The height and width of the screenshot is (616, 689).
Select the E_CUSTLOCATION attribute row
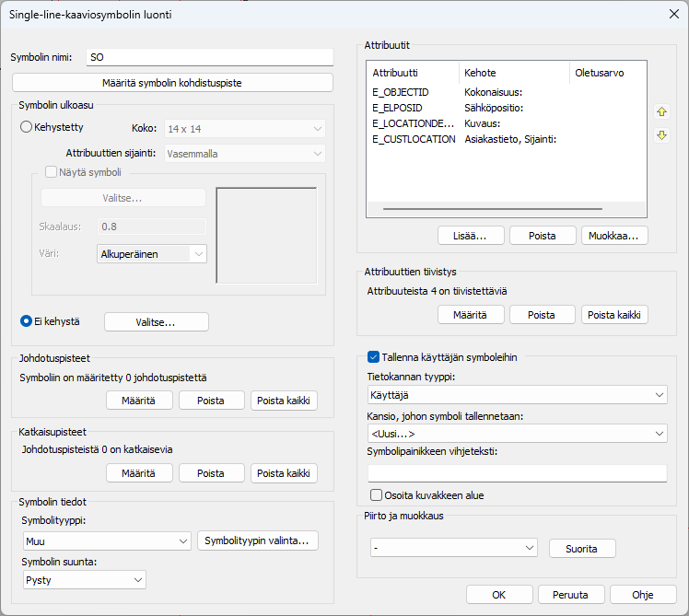(x=414, y=139)
